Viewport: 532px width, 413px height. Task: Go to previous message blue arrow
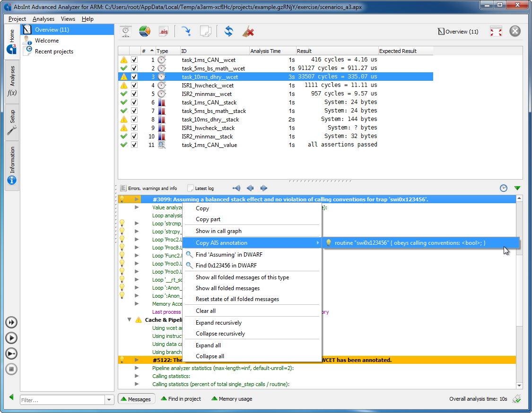pos(250,188)
